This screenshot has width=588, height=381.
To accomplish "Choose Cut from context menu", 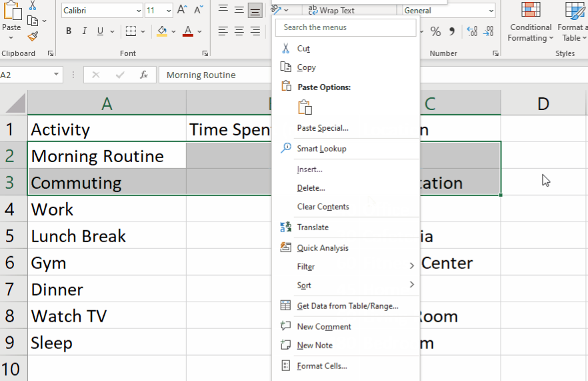I will 345,49.
